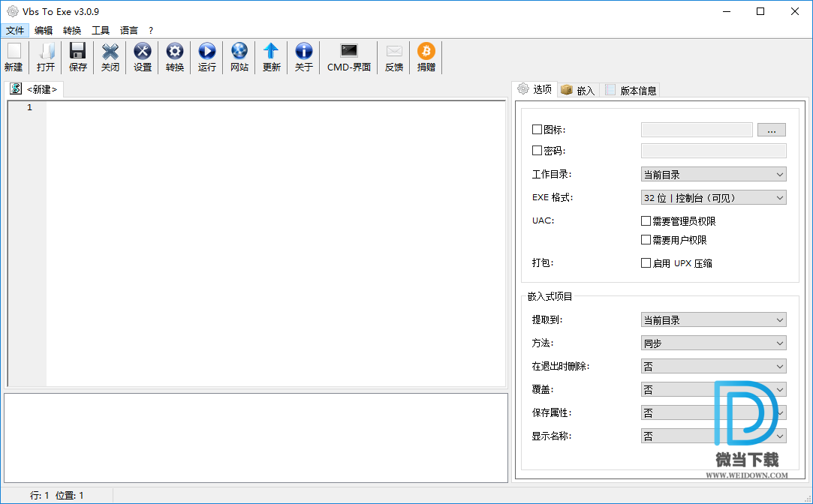
Task: Enable 启用 UPX 压缩 checkbox
Action: (x=646, y=263)
